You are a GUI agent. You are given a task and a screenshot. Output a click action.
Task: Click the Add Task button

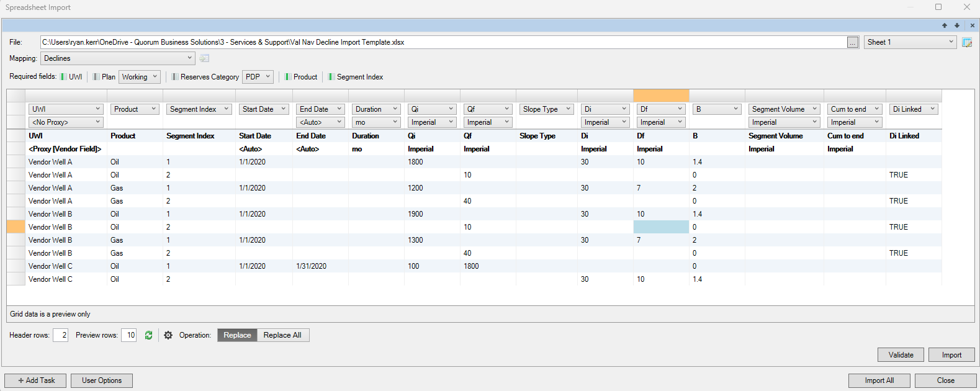click(x=37, y=380)
